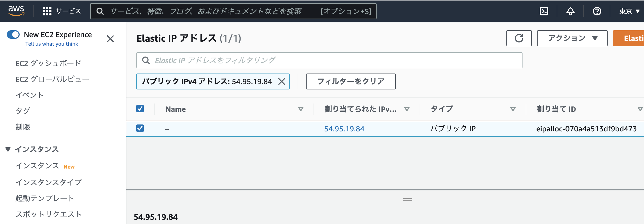Close the New EC2 Experience banner
This screenshot has width=644, height=224.
click(110, 39)
